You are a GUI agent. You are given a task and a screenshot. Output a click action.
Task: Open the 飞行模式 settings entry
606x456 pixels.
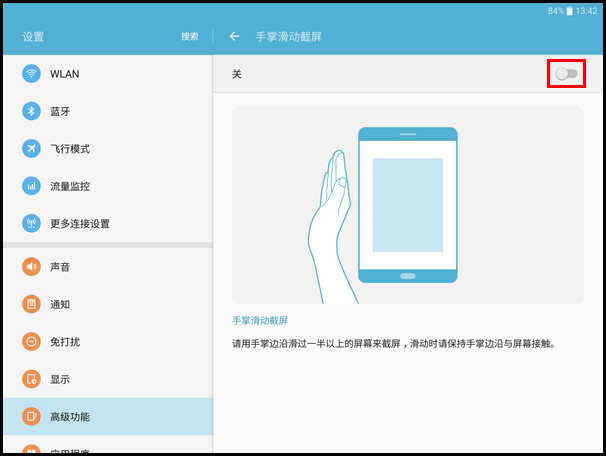(x=108, y=148)
